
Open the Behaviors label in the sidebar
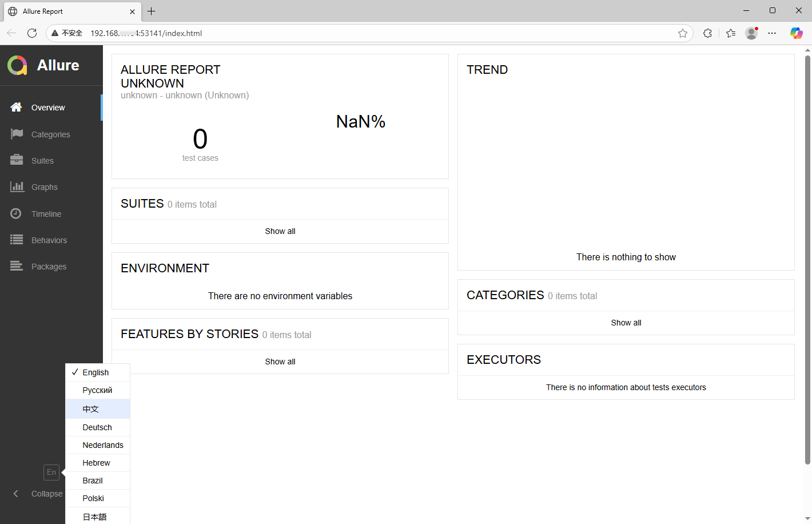tap(49, 240)
